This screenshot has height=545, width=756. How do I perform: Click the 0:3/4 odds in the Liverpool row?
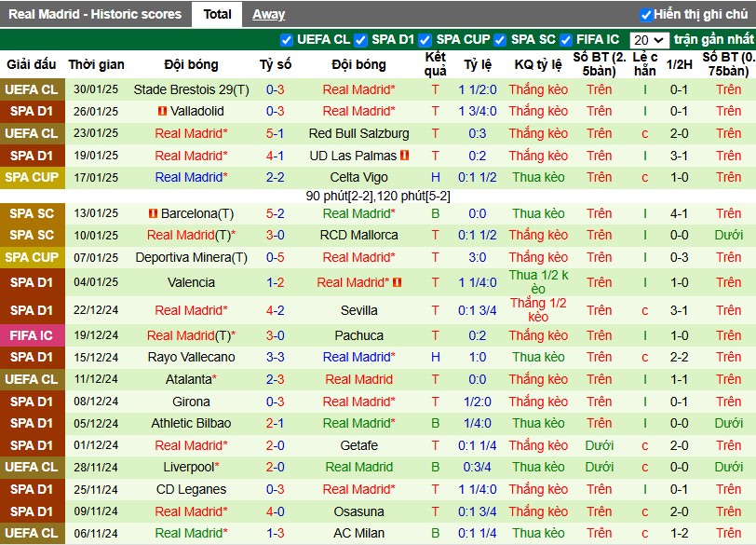point(477,468)
